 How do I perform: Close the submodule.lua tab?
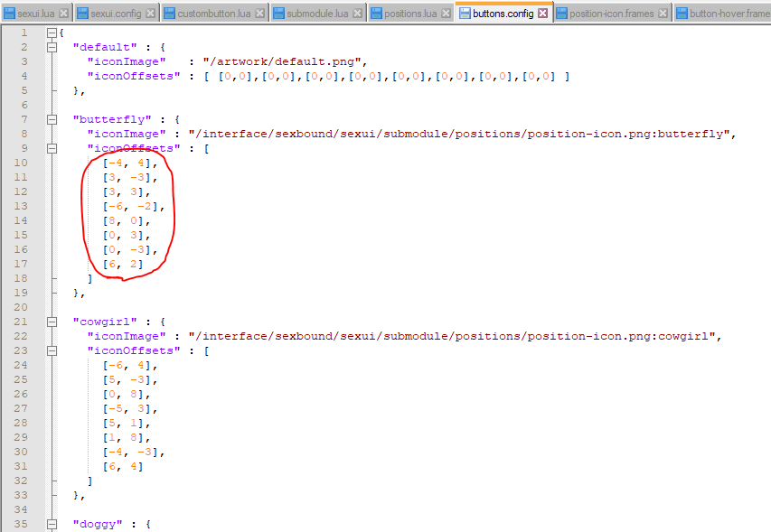tap(357, 14)
